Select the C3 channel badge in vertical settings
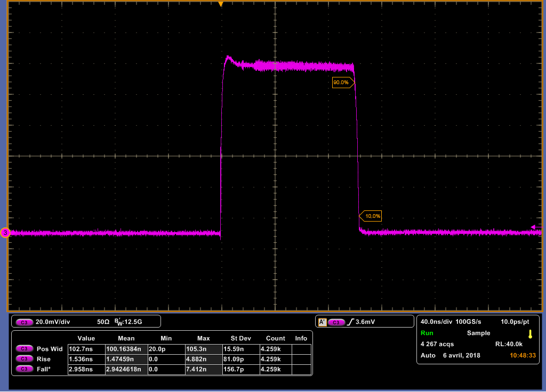The image size is (546, 392). click(24, 321)
